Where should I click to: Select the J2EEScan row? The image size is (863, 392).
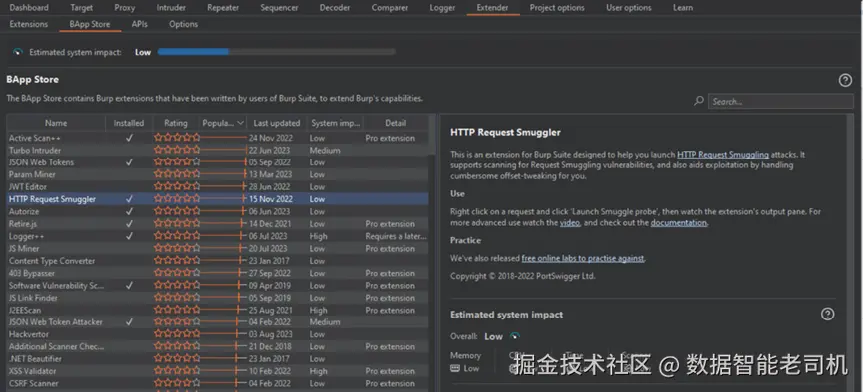tap(217, 311)
